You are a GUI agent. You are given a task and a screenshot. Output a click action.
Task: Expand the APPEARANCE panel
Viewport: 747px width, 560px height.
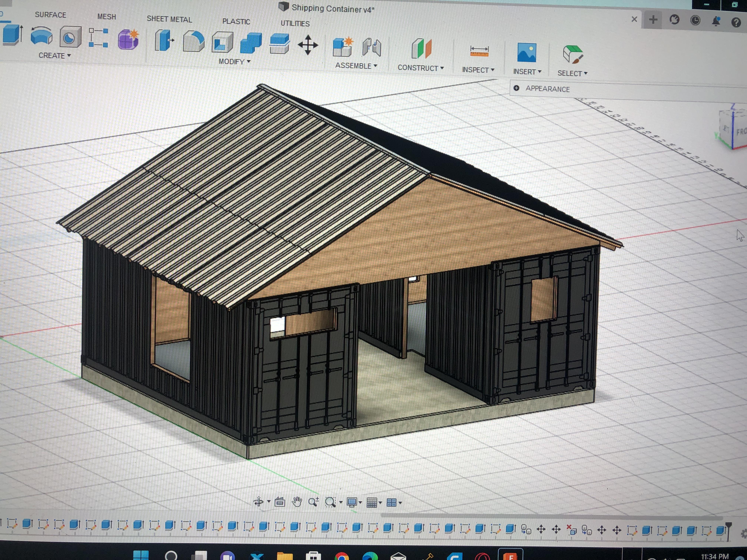[516, 88]
